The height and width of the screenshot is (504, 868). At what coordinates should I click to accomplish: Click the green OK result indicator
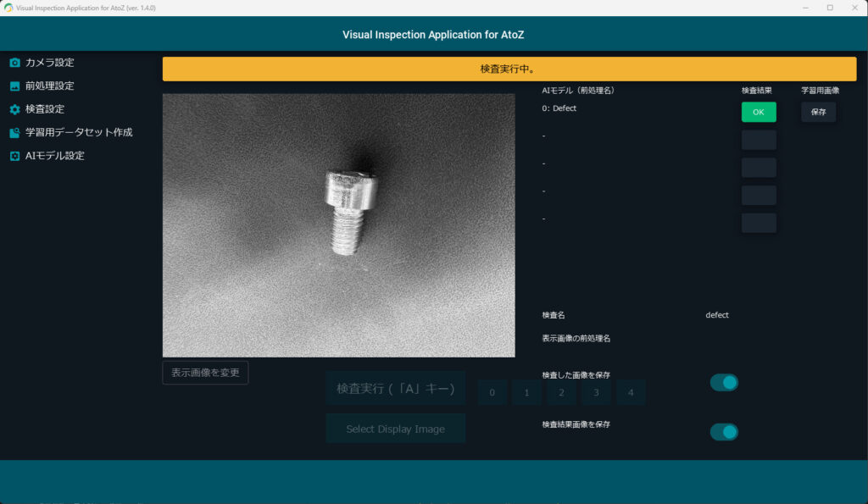pyautogui.click(x=759, y=112)
